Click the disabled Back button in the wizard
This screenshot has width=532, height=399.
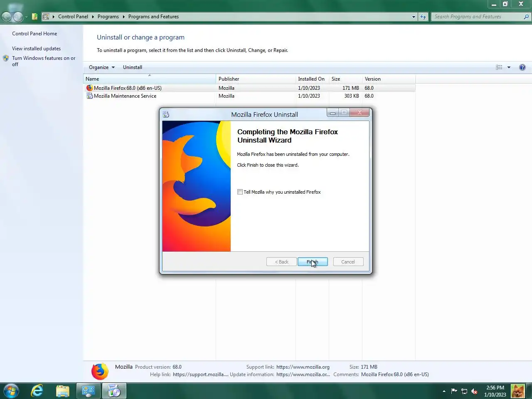pyautogui.click(x=281, y=262)
